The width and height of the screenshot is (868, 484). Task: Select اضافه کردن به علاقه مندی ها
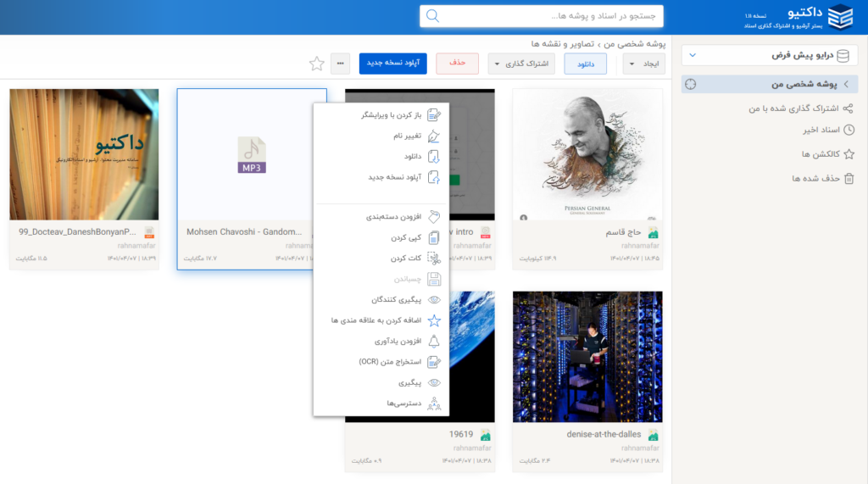(382, 320)
